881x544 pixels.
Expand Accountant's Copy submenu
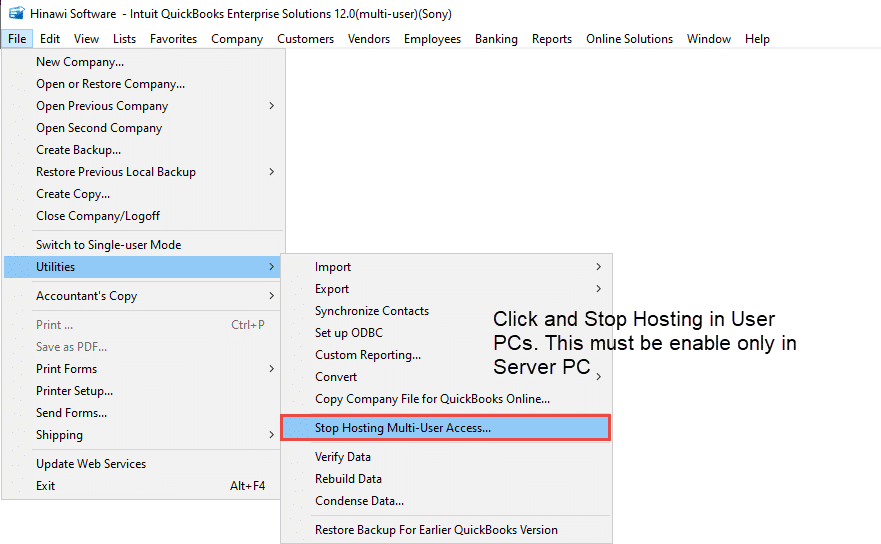pos(143,296)
